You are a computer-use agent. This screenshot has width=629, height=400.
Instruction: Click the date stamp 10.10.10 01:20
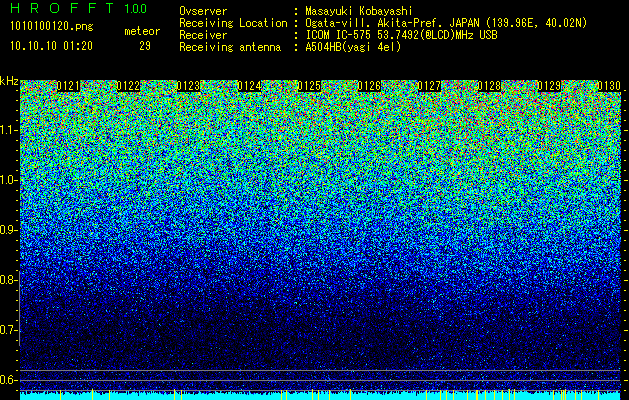51,46
